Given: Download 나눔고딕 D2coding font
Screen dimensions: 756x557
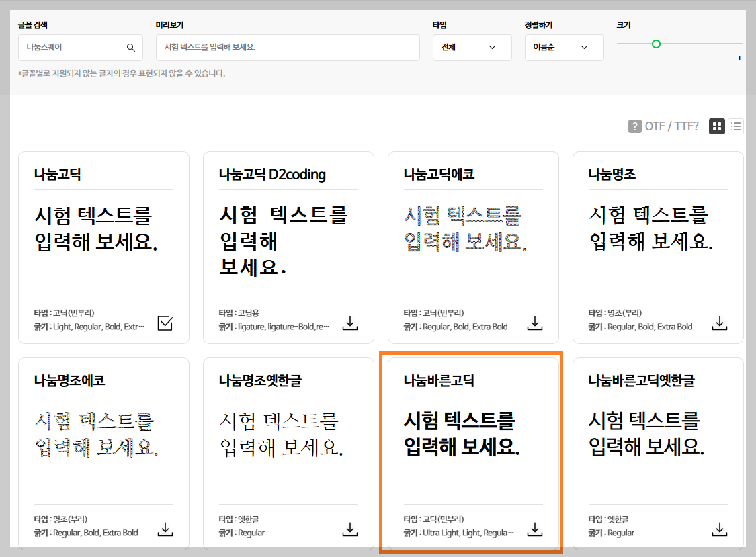Looking at the screenshot, I should 350,323.
